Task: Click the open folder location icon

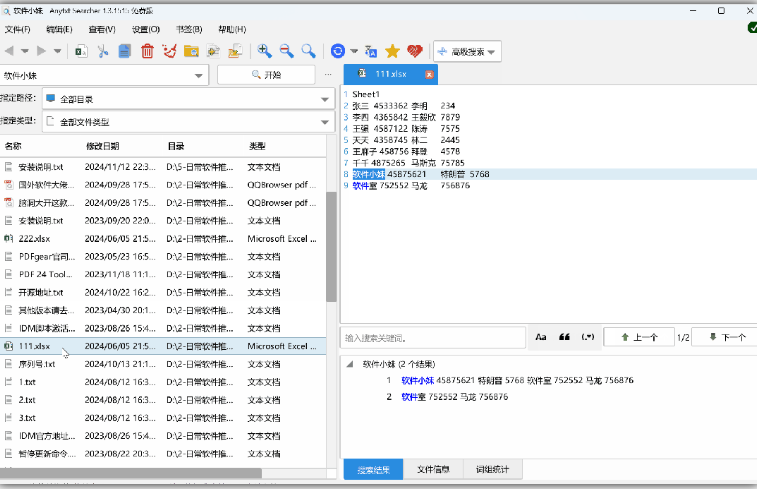Action: 191,51
